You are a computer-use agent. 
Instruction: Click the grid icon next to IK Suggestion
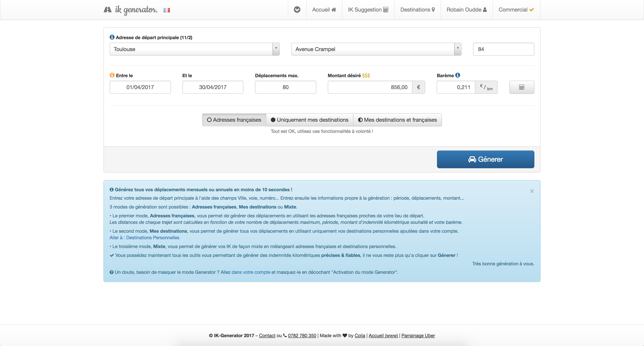pos(388,9)
